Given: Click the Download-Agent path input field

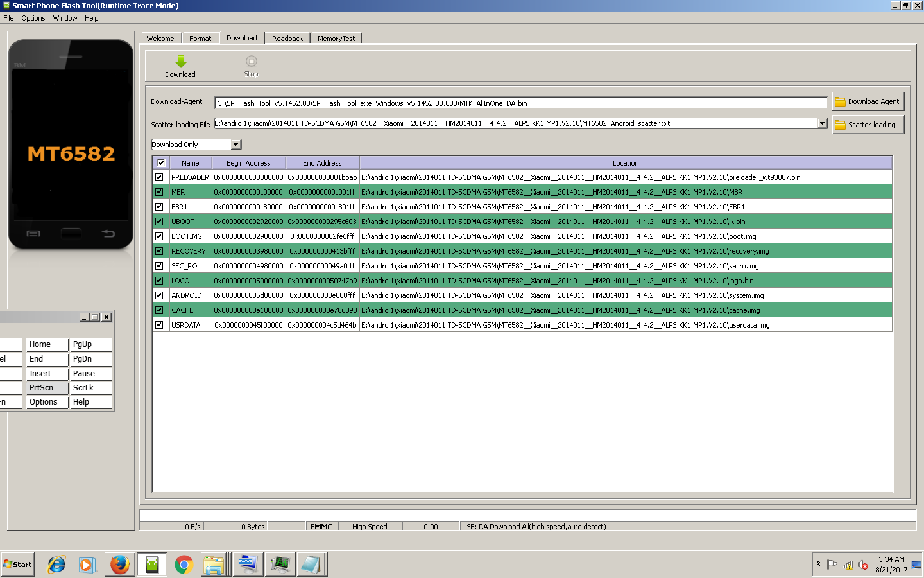Looking at the screenshot, I should (x=521, y=103).
